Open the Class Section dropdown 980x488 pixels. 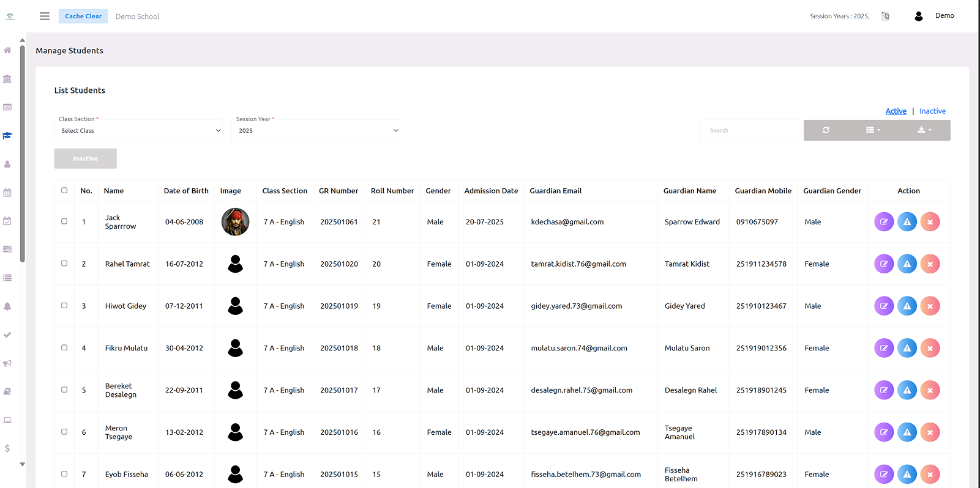(140, 131)
